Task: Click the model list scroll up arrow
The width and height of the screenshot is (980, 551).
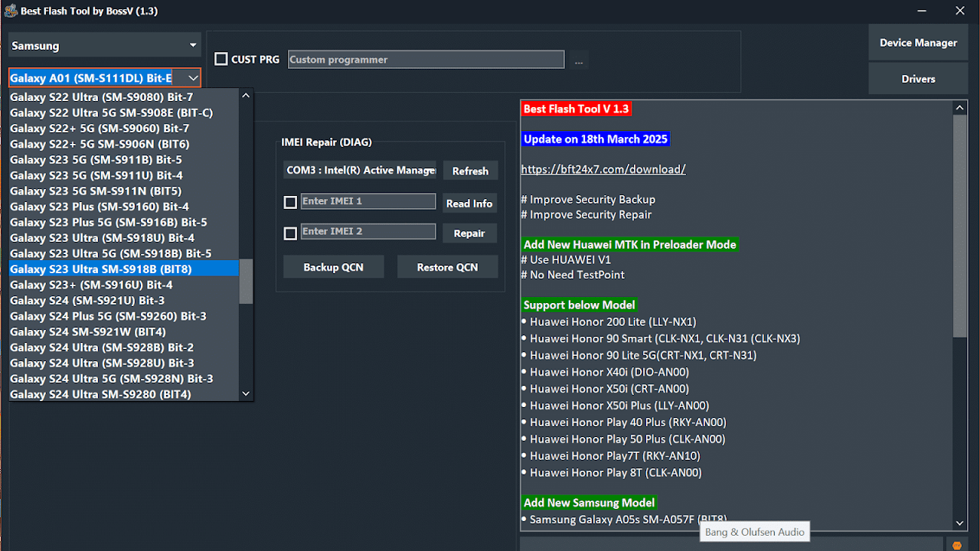Action: click(246, 96)
